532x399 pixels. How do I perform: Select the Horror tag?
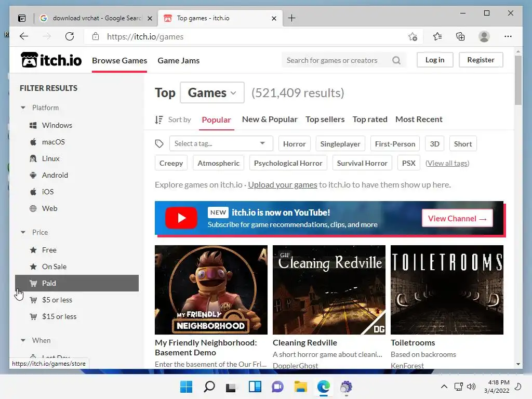pyautogui.click(x=295, y=144)
